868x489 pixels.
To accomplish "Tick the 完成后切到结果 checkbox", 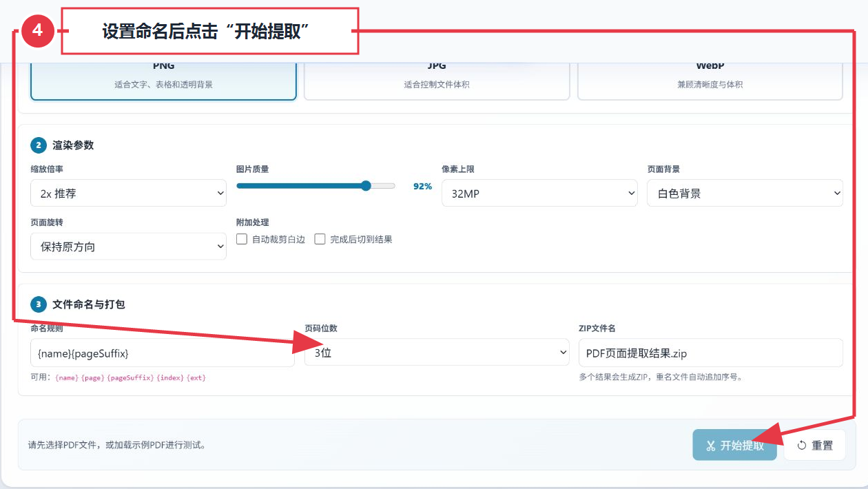I will tap(320, 239).
